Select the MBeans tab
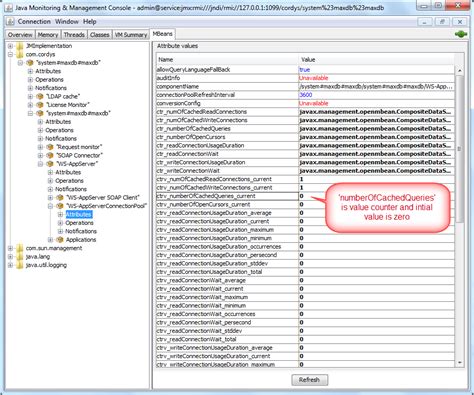 pos(163,34)
